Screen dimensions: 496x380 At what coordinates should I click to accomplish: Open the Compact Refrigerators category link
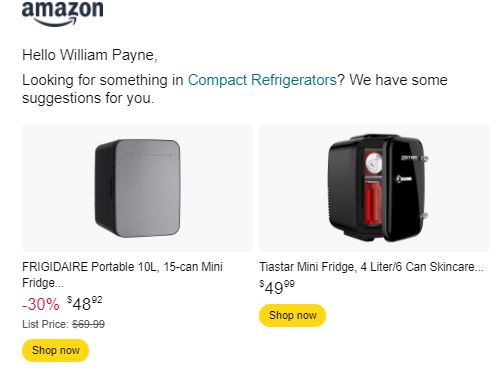coord(262,80)
